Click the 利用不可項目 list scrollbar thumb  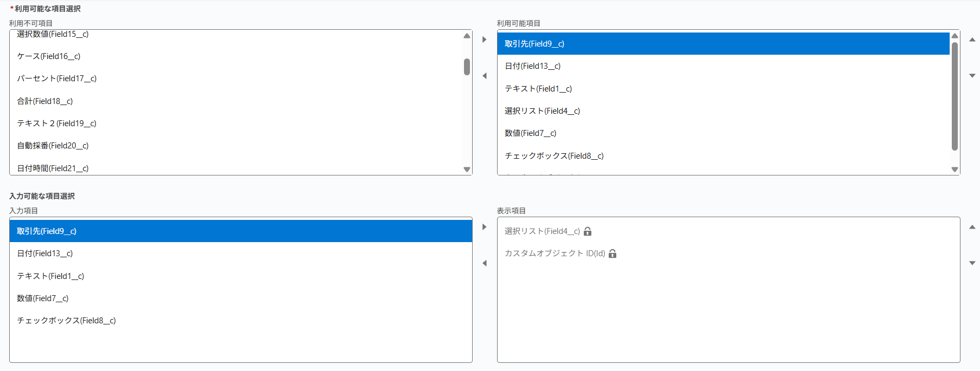click(467, 67)
